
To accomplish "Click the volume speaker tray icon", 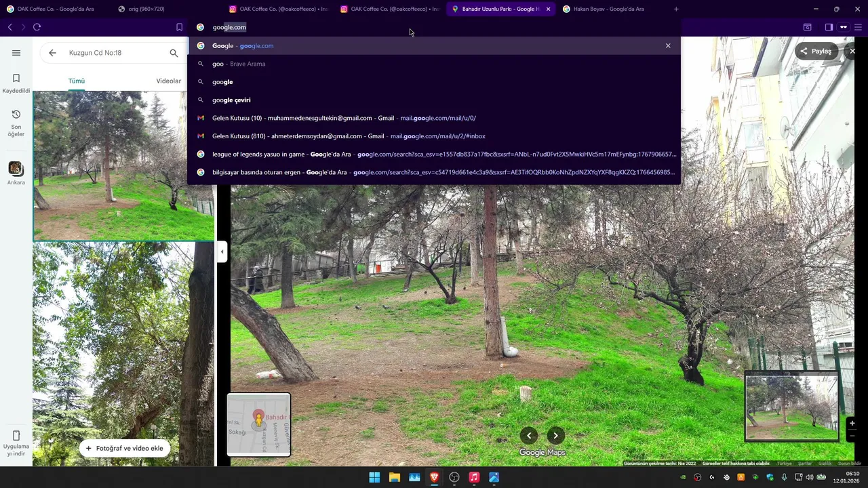I will (809, 477).
